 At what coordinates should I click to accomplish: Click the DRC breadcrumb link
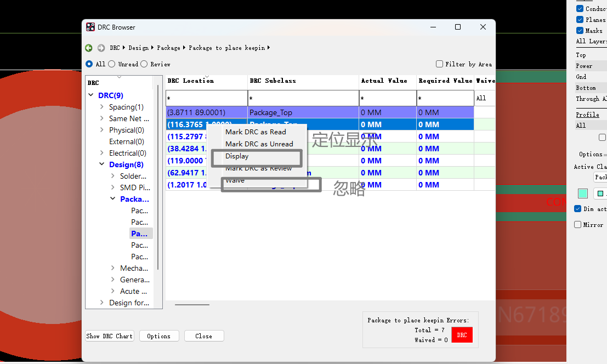(x=115, y=48)
